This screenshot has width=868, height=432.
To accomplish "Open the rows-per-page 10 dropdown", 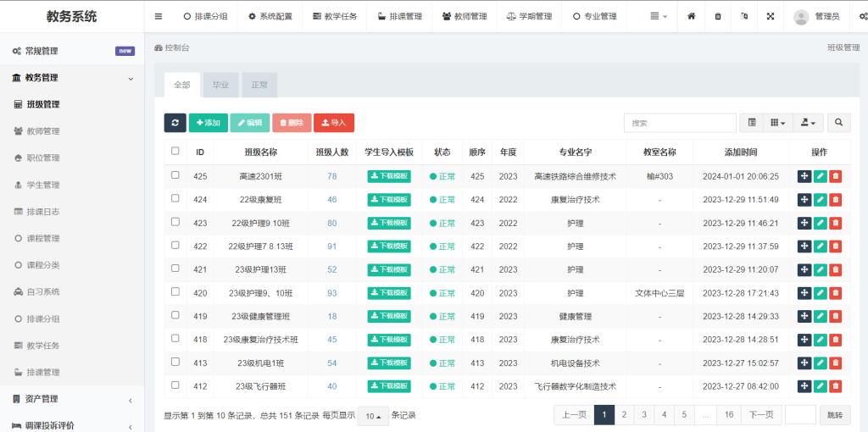I will [371, 416].
